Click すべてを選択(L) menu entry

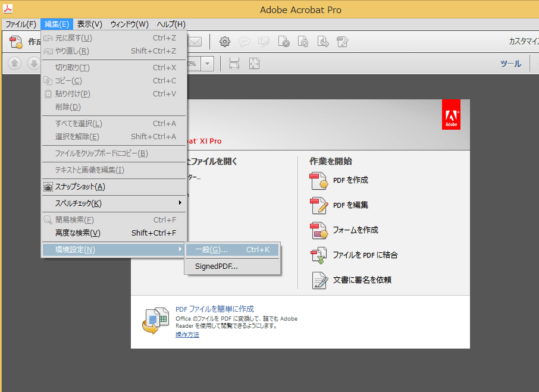pyautogui.click(x=114, y=123)
